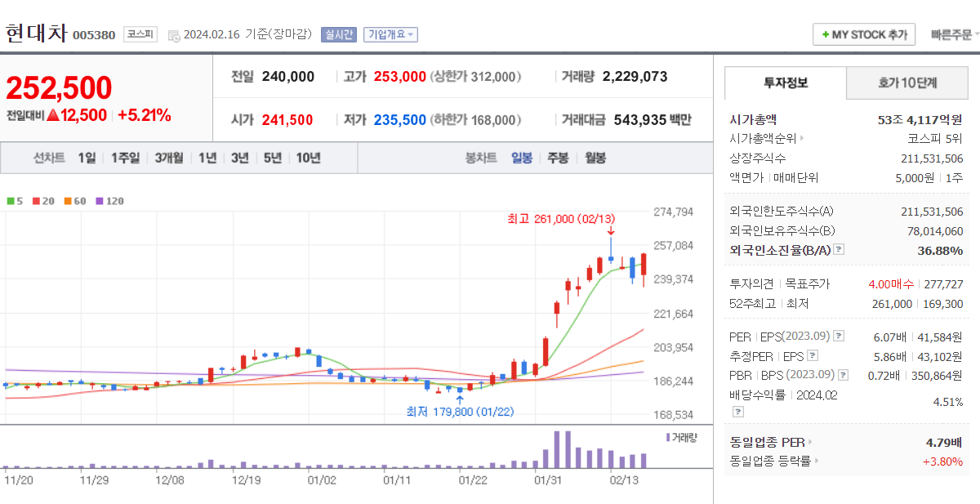Click the 거래량 2,229,073 value

point(635,77)
